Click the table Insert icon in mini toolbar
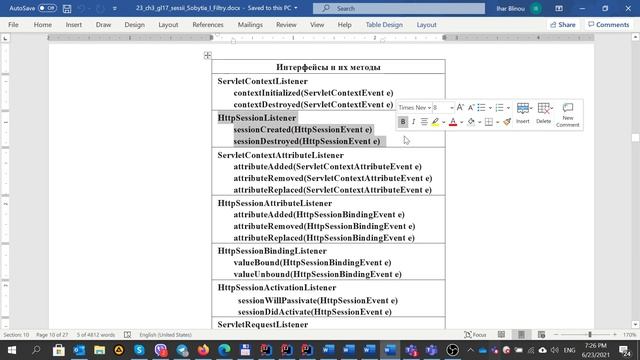The image size is (640, 360). click(x=523, y=113)
